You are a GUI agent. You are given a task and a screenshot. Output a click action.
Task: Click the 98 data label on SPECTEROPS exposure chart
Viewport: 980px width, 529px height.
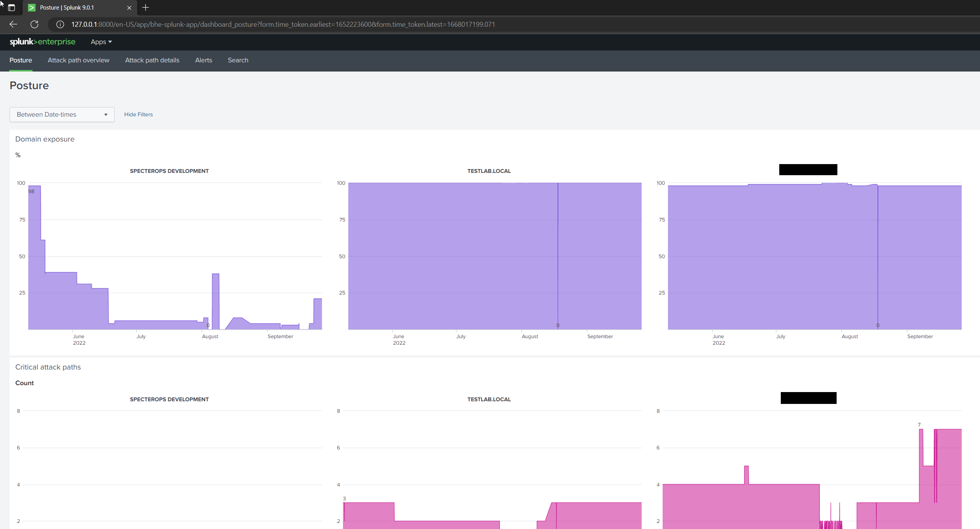coord(31,191)
